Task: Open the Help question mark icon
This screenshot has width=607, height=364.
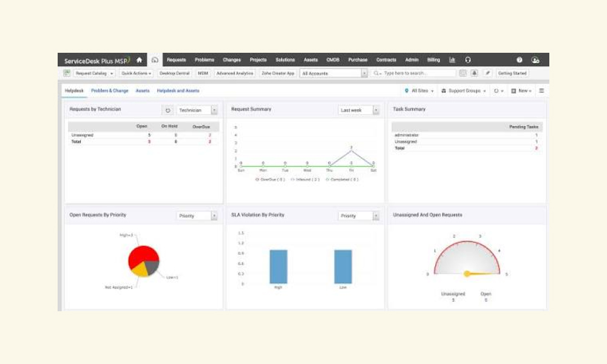Action: click(x=519, y=60)
